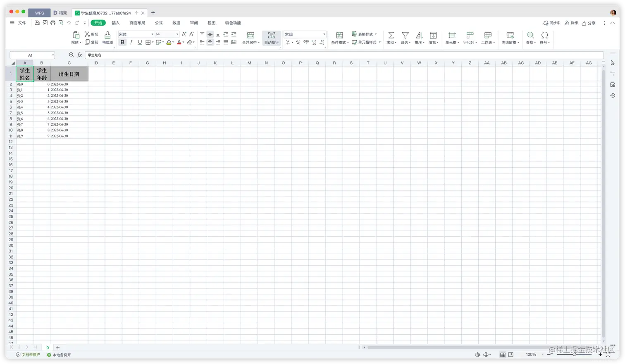Redo the last action

[x=76, y=23]
